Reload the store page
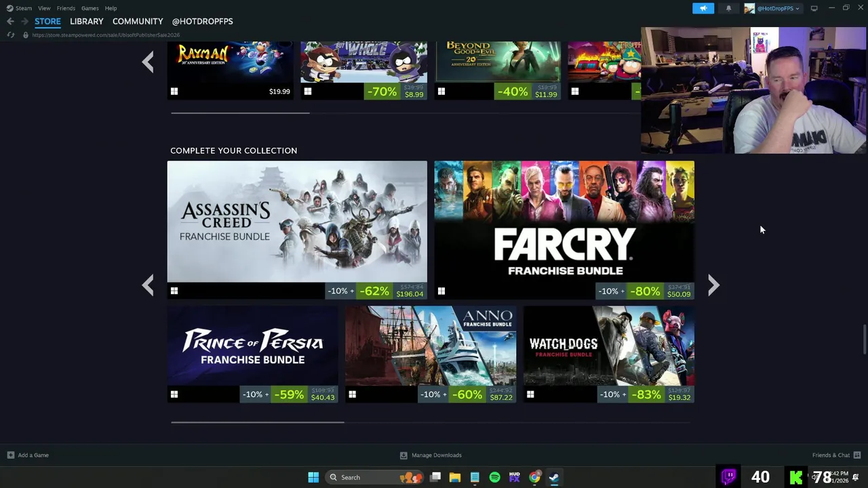The image size is (868, 488). [10, 35]
